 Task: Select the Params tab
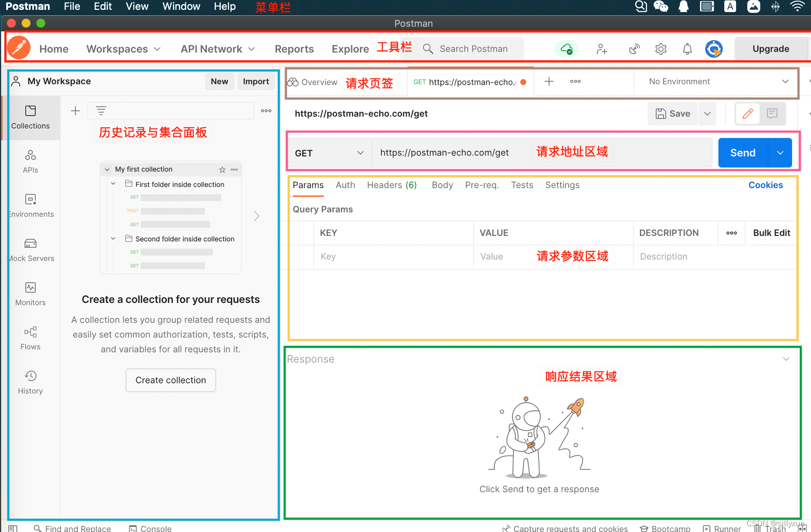308,185
